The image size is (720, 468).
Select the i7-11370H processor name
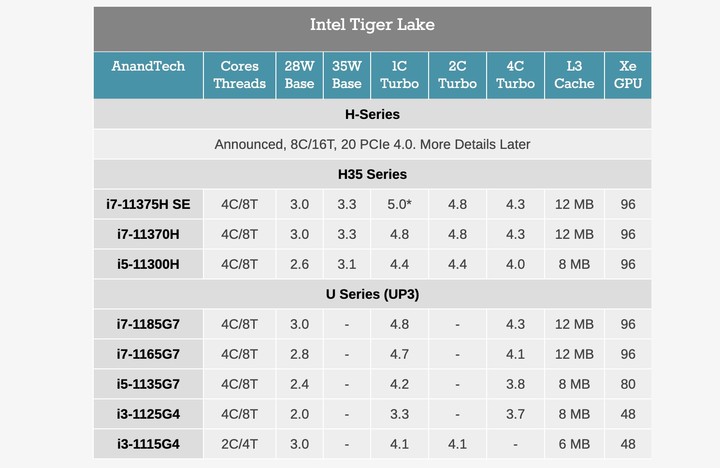(148, 234)
